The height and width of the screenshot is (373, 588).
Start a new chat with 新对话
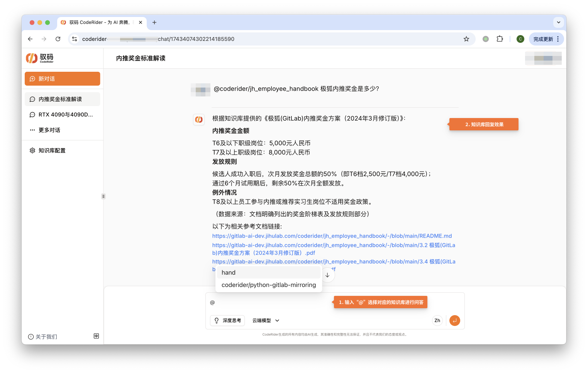[x=62, y=79]
